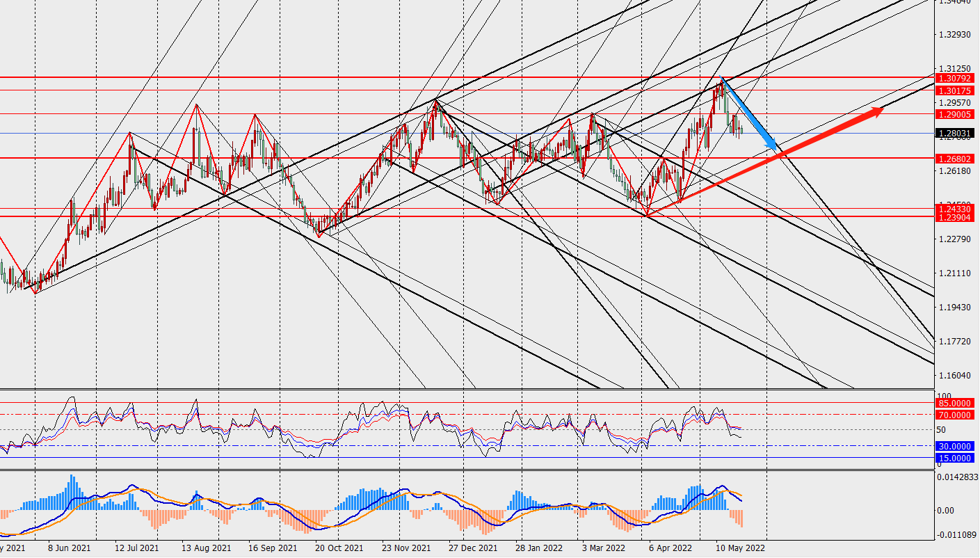Click the 20 Oct 2021 date label
The width and height of the screenshot is (980, 558).
[339, 548]
